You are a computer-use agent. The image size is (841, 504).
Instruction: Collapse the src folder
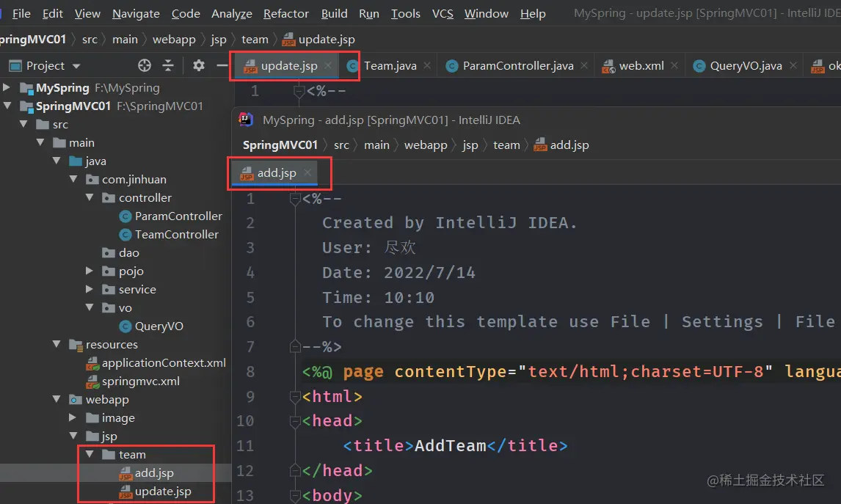point(23,124)
